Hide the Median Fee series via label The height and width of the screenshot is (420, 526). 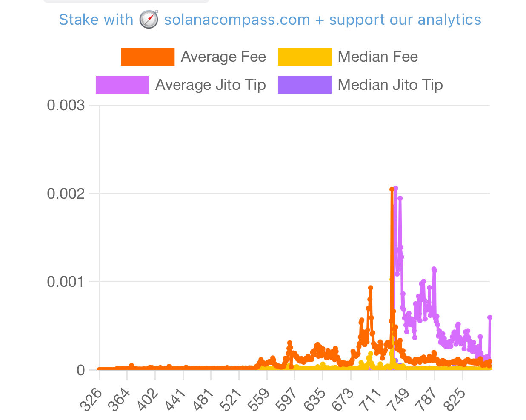coord(377,57)
